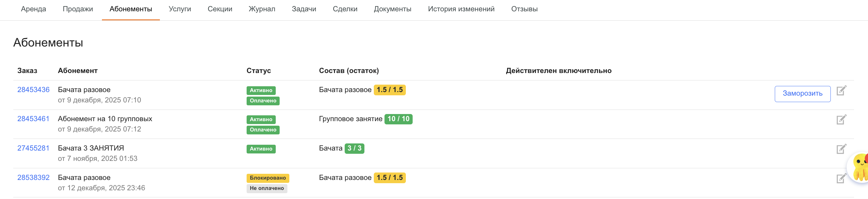The width and height of the screenshot is (868, 199).
Task: Edit the Бачата 3 ЗАНЯТИЯ subscription
Action: coord(841,149)
